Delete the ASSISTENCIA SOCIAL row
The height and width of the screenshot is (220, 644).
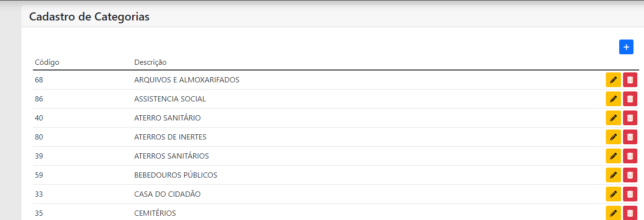click(630, 99)
